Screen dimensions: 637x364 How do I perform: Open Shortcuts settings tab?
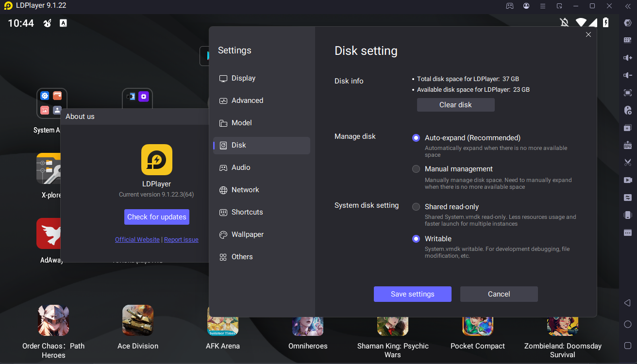click(262, 212)
